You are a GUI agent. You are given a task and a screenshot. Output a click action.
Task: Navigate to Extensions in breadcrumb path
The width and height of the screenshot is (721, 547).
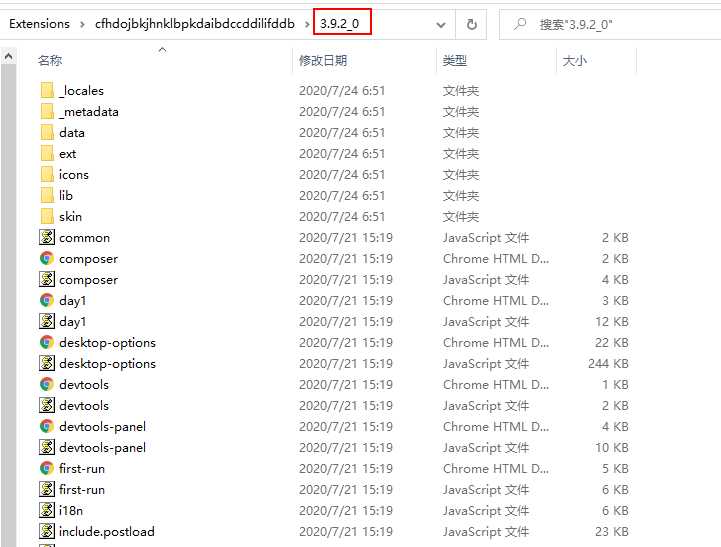[x=39, y=23]
